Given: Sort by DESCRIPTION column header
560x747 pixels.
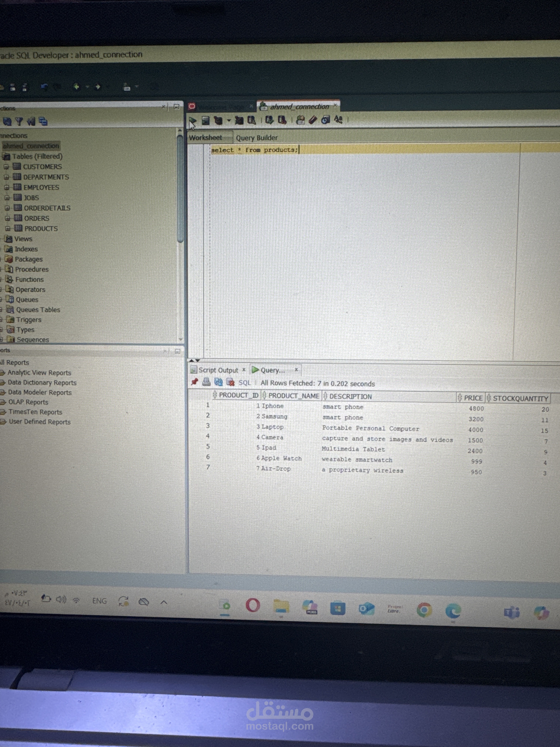Looking at the screenshot, I should (x=389, y=397).
